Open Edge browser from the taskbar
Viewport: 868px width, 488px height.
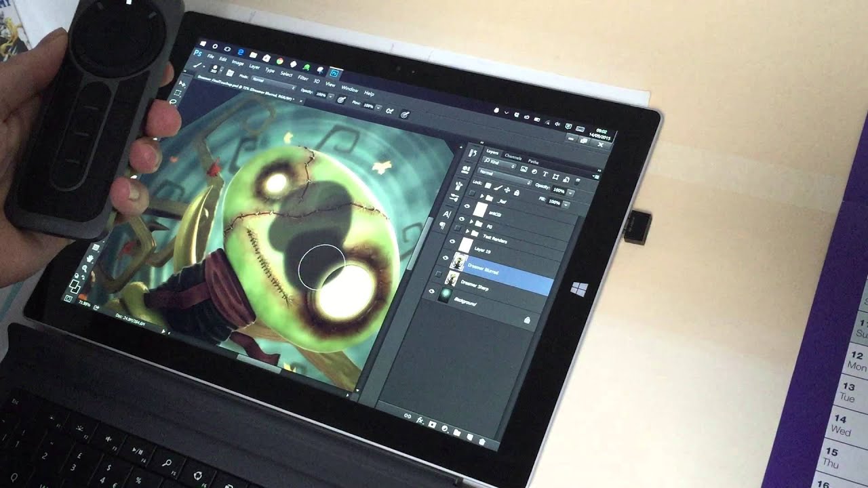point(241,52)
